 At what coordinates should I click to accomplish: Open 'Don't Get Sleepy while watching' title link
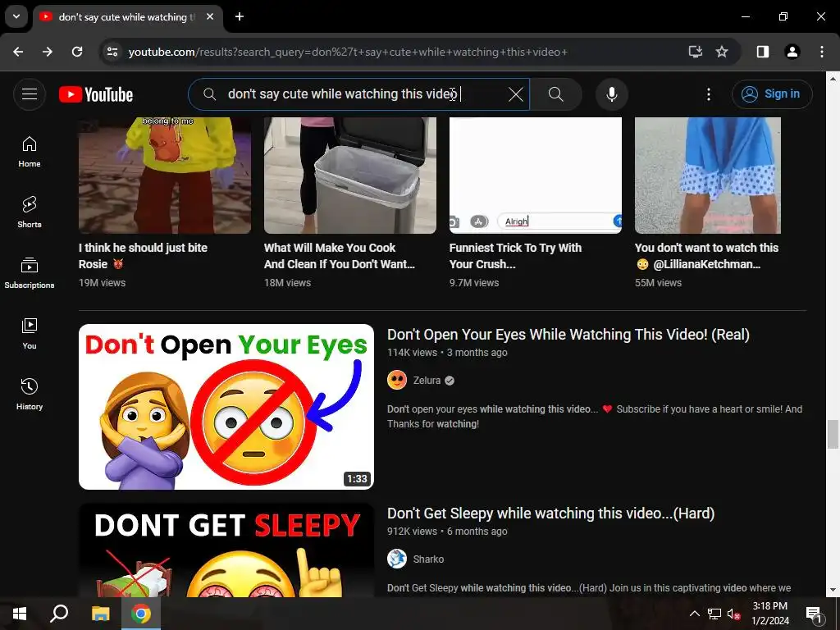(550, 514)
